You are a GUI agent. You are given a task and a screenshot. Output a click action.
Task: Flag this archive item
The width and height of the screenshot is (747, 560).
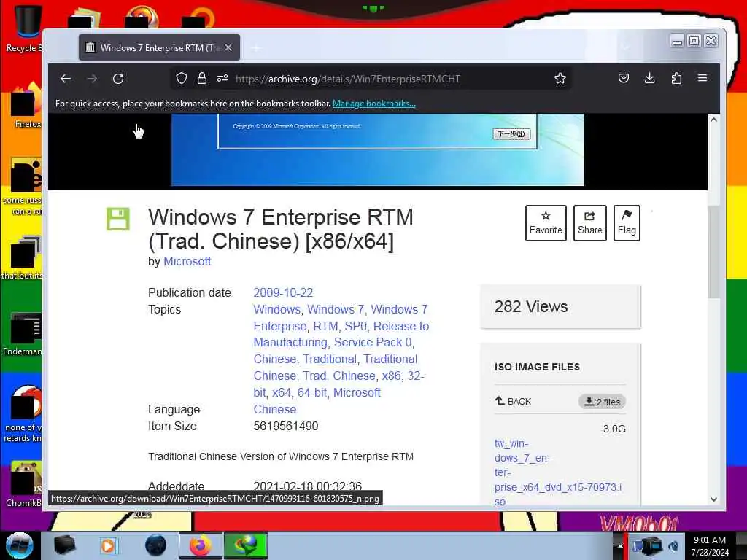(x=627, y=223)
